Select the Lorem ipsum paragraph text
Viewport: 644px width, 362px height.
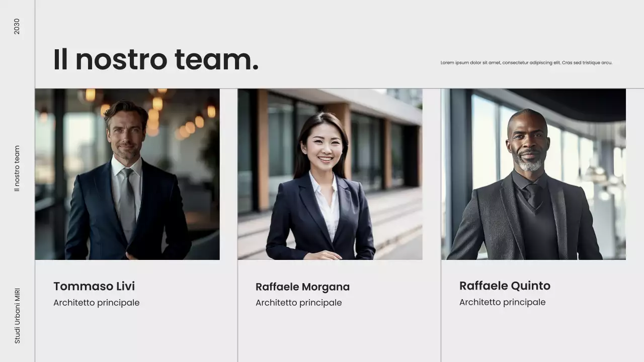(x=526, y=63)
